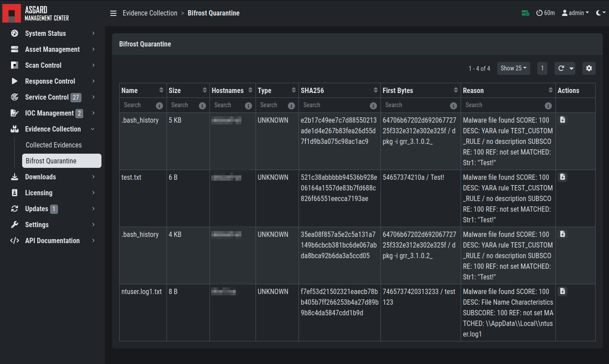The height and width of the screenshot is (364, 609).
Task: Click the Asset Management server icon
Action: [x=15, y=50]
